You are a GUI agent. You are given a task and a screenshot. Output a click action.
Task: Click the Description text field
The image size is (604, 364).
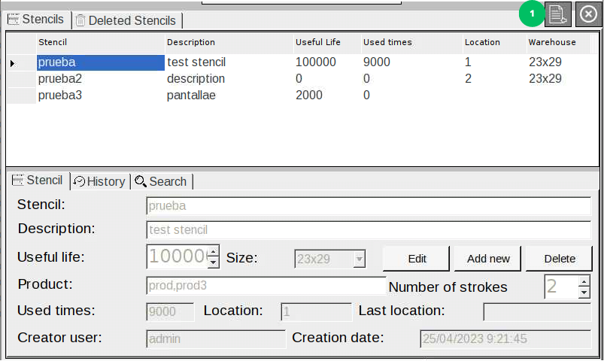369,230
